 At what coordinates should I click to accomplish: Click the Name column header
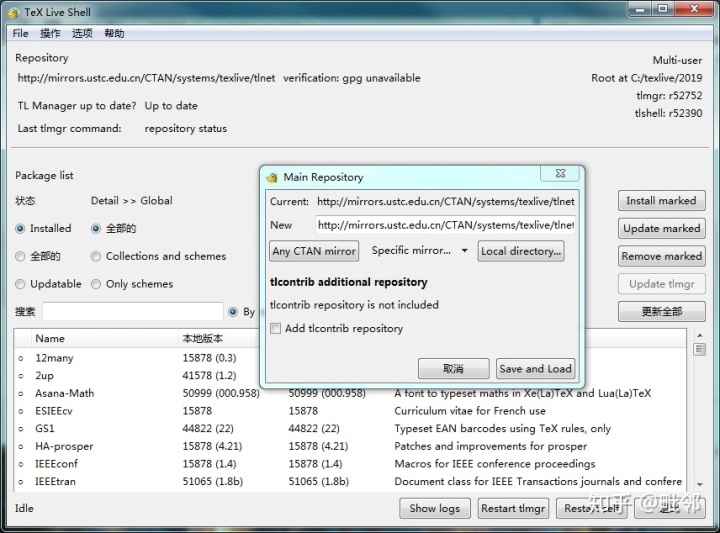pos(105,338)
